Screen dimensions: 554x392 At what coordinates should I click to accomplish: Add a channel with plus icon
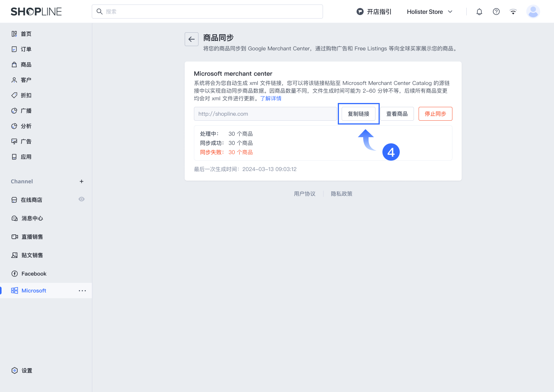coord(82,181)
